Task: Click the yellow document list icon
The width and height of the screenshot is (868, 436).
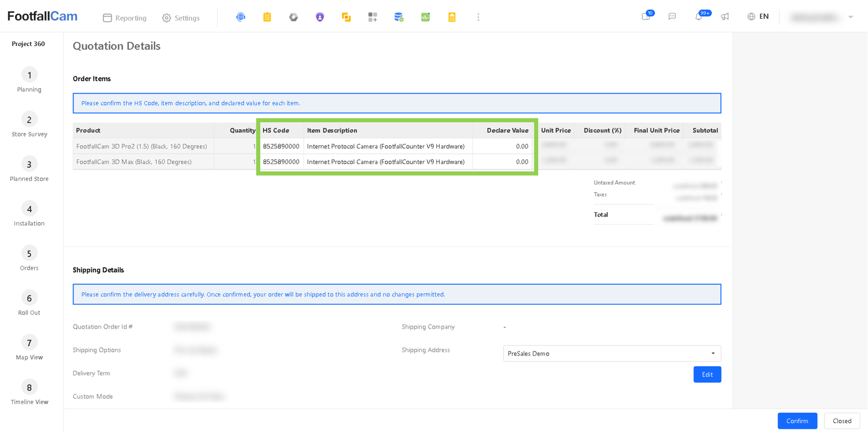Action: coord(452,17)
